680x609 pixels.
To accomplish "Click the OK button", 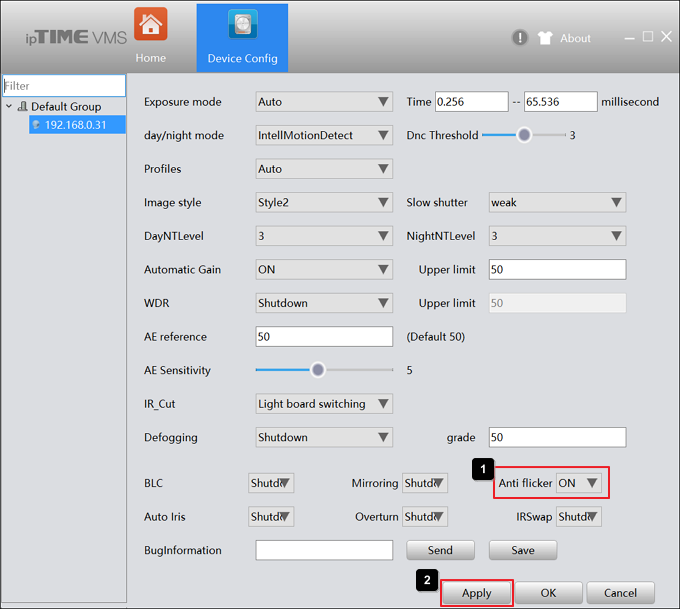I will pos(548,593).
